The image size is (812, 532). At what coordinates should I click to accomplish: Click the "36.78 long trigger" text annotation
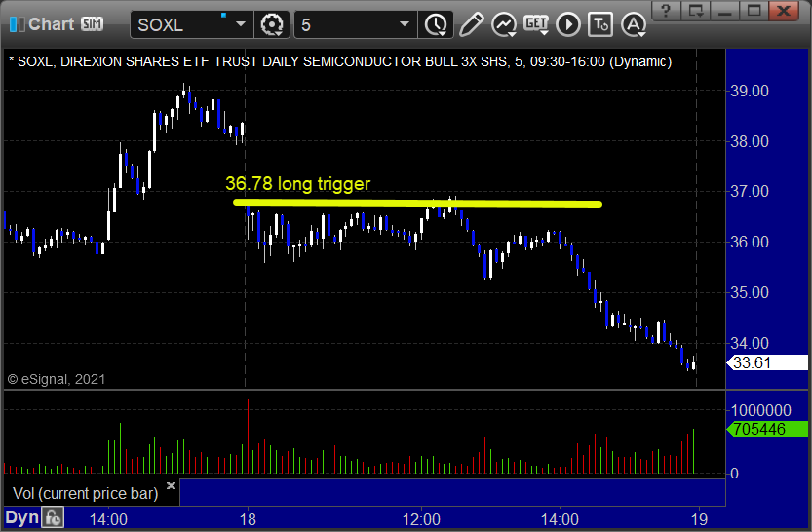[x=297, y=184]
